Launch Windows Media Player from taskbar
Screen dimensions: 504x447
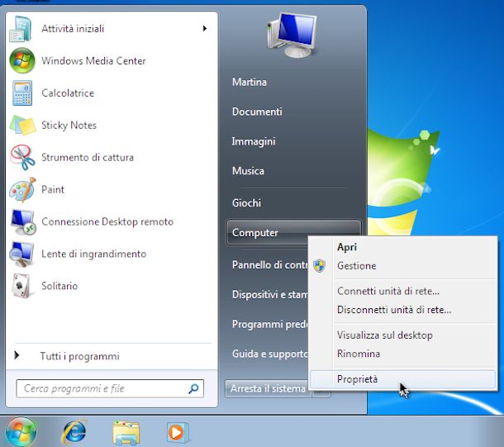click(178, 432)
